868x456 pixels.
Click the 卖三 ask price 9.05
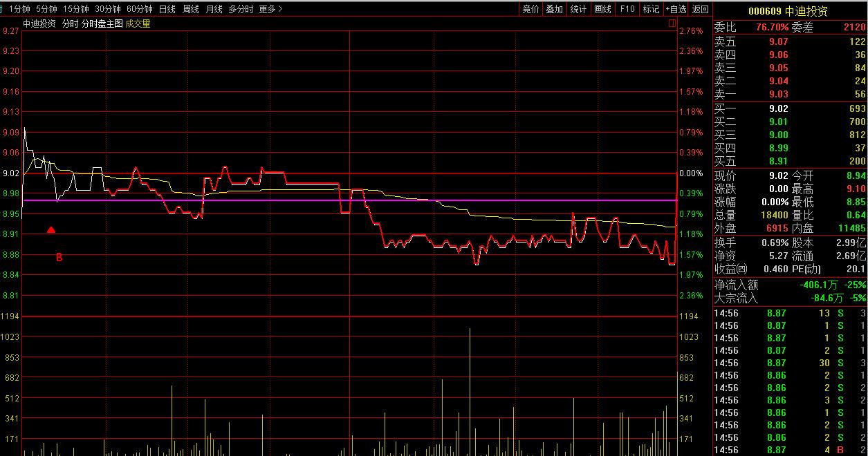point(779,68)
